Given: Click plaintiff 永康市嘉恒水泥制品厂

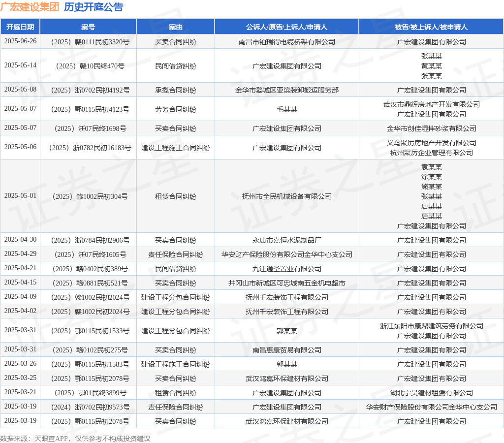Looking at the screenshot, I should (x=287, y=240).
